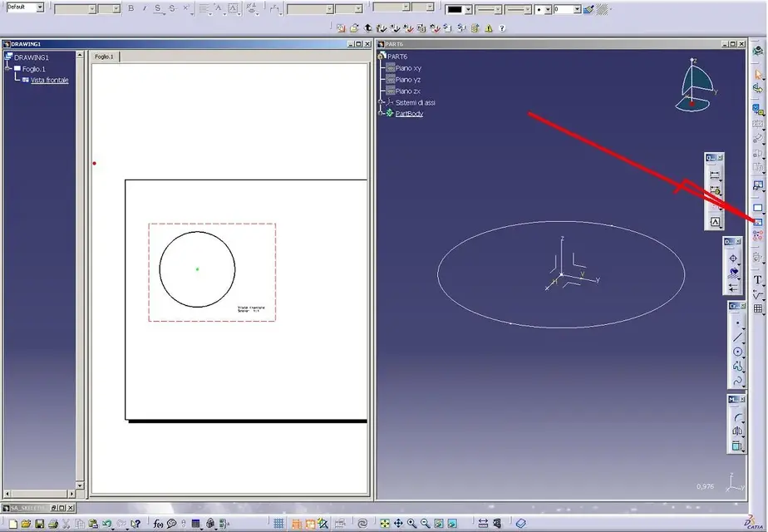768x532 pixels.
Task: Select the Foglio.1 sheet tab
Action: [104, 57]
